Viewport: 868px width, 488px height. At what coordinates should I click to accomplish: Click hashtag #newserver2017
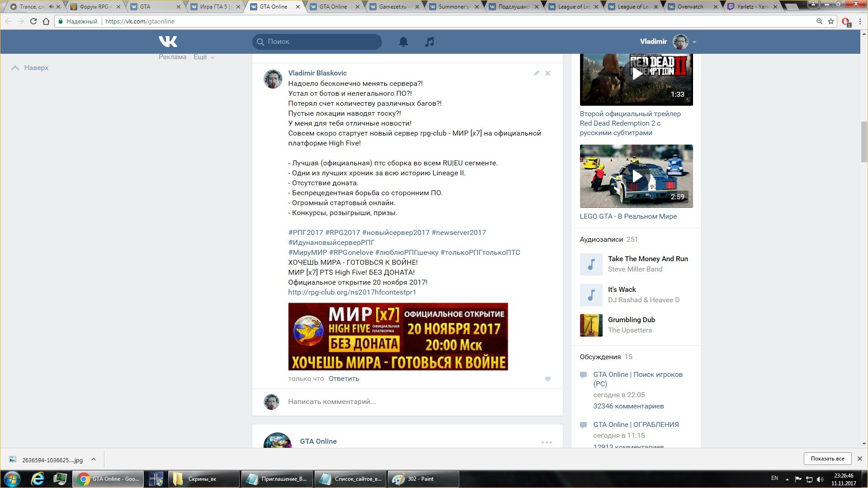pyautogui.click(x=459, y=233)
